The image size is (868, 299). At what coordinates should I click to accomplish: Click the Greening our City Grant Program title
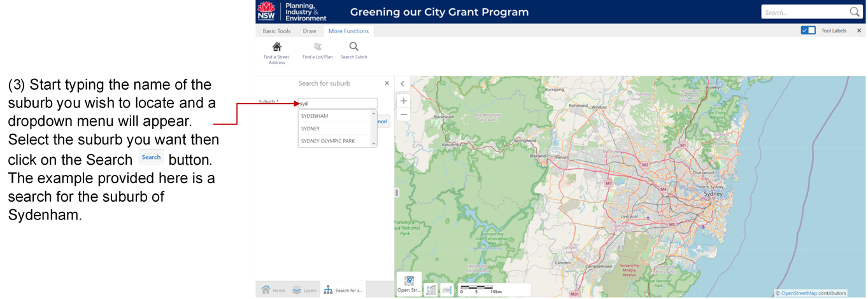tap(439, 12)
